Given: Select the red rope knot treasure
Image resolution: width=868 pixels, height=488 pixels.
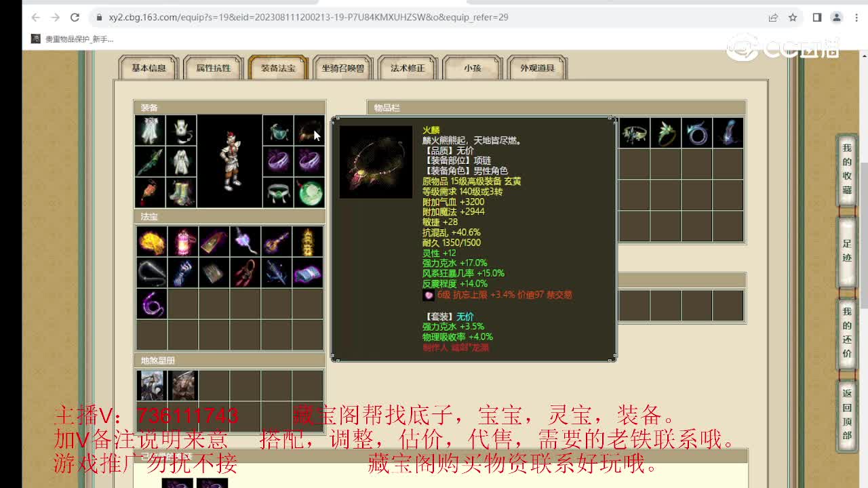Looking at the screenshot, I should pos(245,272).
